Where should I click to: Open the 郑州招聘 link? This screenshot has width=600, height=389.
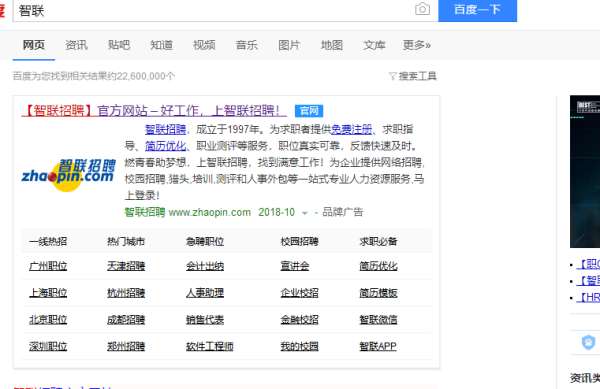[x=126, y=347]
